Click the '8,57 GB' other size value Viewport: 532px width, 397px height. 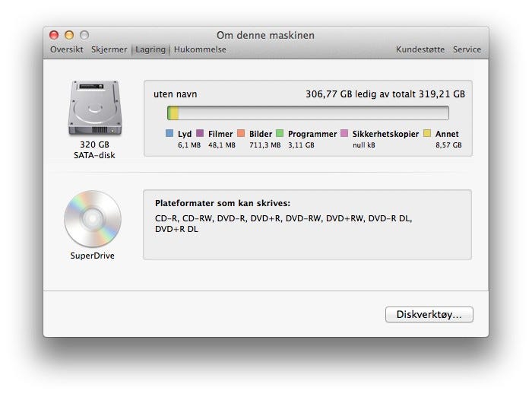pos(448,145)
